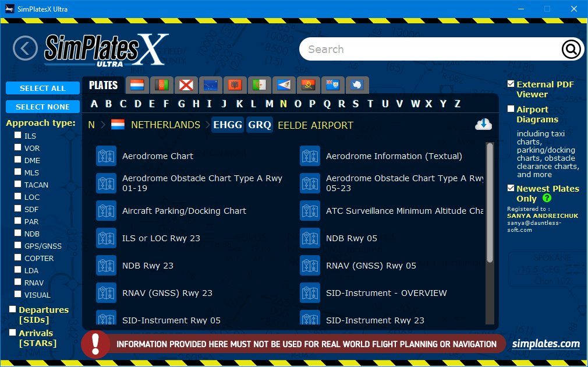Enable the RNAV approach checkbox
The height and width of the screenshot is (367, 588).
[x=17, y=282]
